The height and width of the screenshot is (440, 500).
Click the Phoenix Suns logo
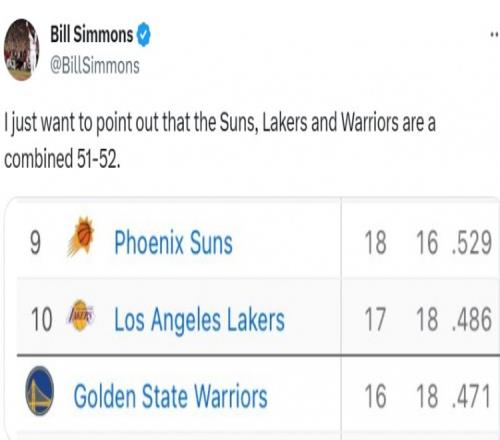pyautogui.click(x=81, y=236)
